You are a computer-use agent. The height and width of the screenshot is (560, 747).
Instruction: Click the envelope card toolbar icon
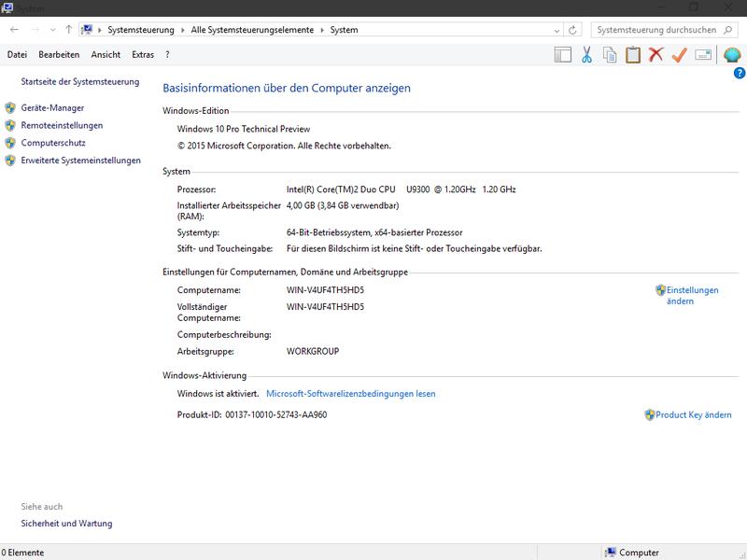(703, 55)
